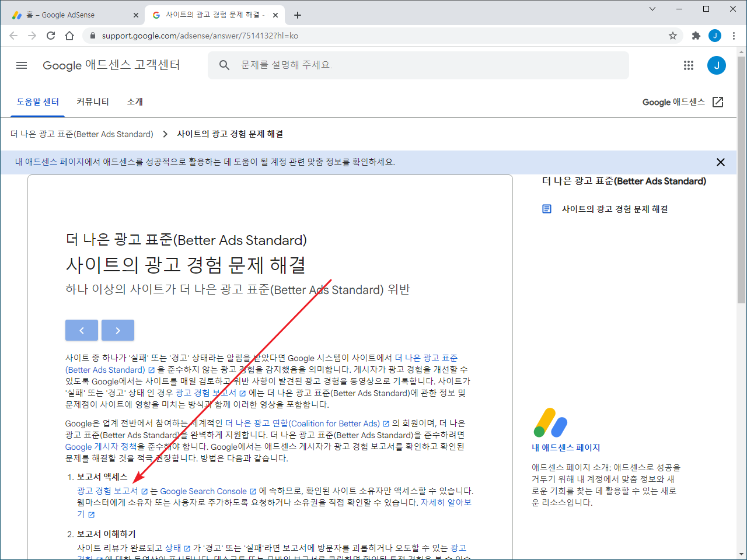This screenshot has width=747, height=560.
Task: Click the AdSense logo in the sidebar
Action: point(550,423)
